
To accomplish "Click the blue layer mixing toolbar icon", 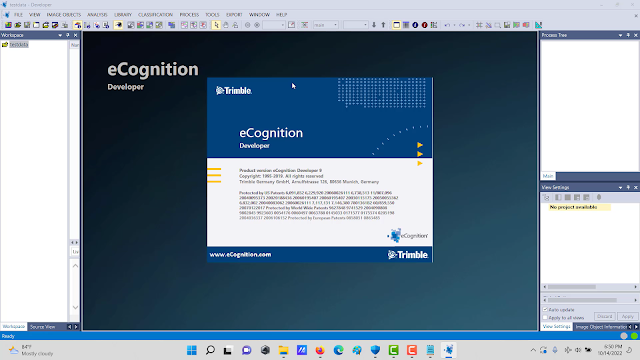I will (x=171, y=25).
